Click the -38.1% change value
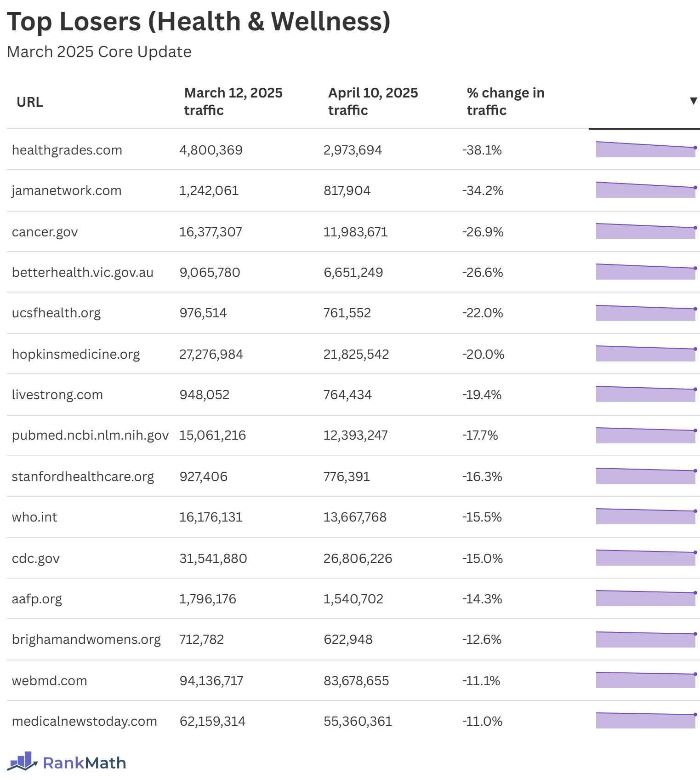Viewport: 700px width, 780px height. pyautogui.click(x=482, y=150)
